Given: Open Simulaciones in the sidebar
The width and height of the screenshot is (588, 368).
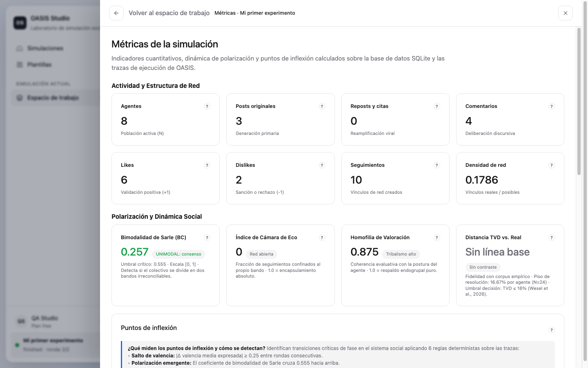Looking at the screenshot, I should (x=45, y=48).
